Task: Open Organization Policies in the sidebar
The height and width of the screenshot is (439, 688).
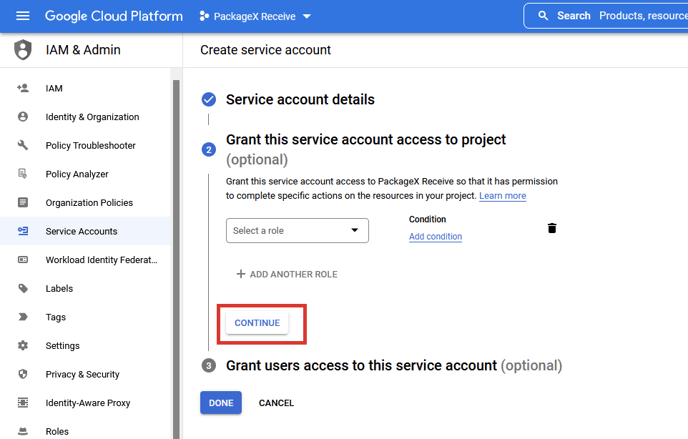Action: click(x=88, y=203)
